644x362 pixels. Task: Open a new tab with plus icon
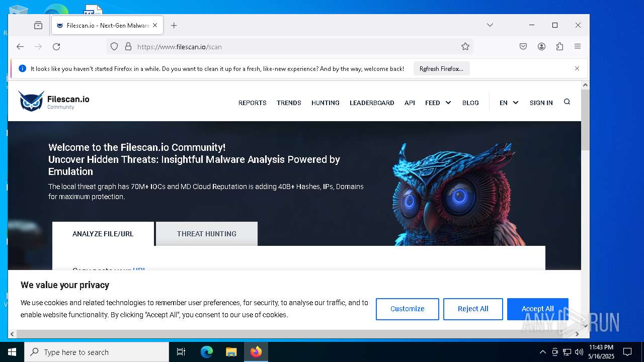pyautogui.click(x=174, y=26)
